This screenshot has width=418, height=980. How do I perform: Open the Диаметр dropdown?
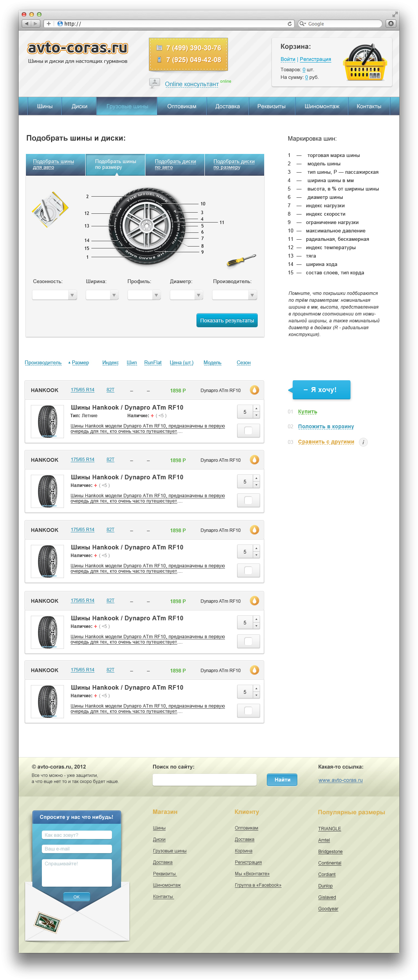pos(186,295)
